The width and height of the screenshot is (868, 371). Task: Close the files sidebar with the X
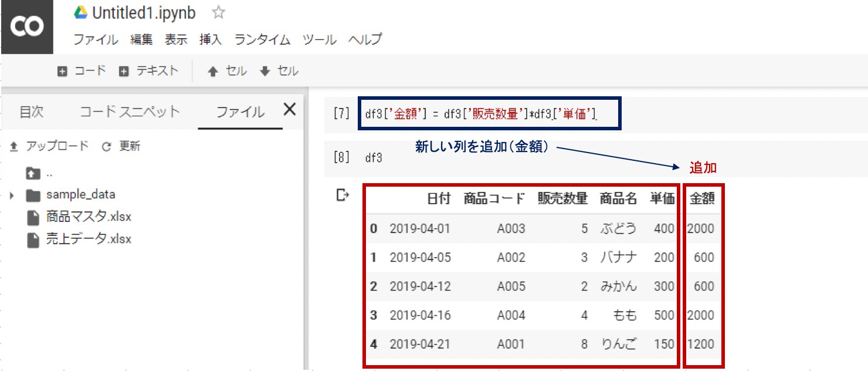point(290,109)
